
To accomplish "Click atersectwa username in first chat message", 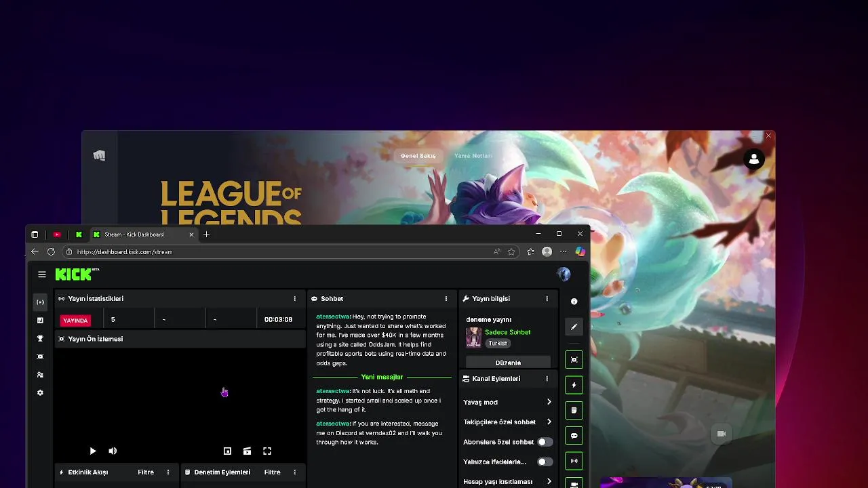I will [x=332, y=317].
